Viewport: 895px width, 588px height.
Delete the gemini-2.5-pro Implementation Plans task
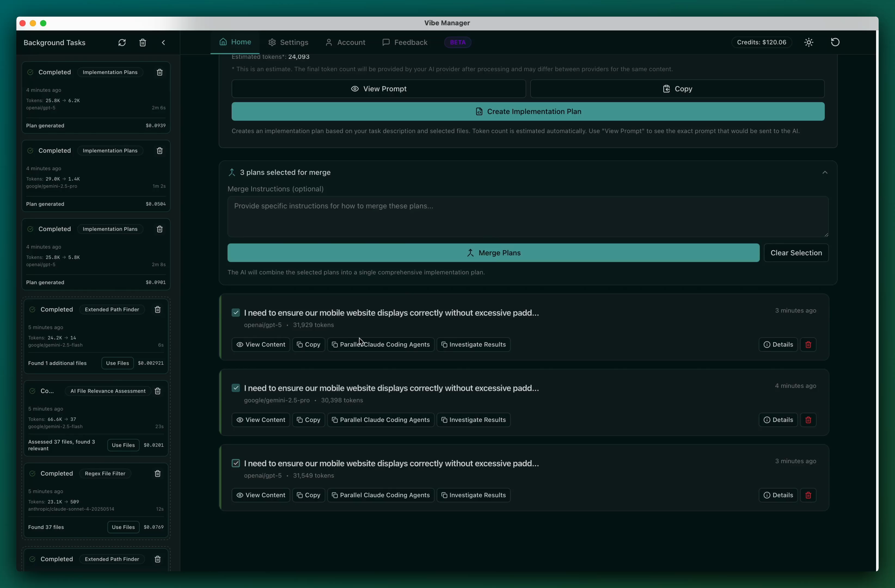(x=160, y=151)
